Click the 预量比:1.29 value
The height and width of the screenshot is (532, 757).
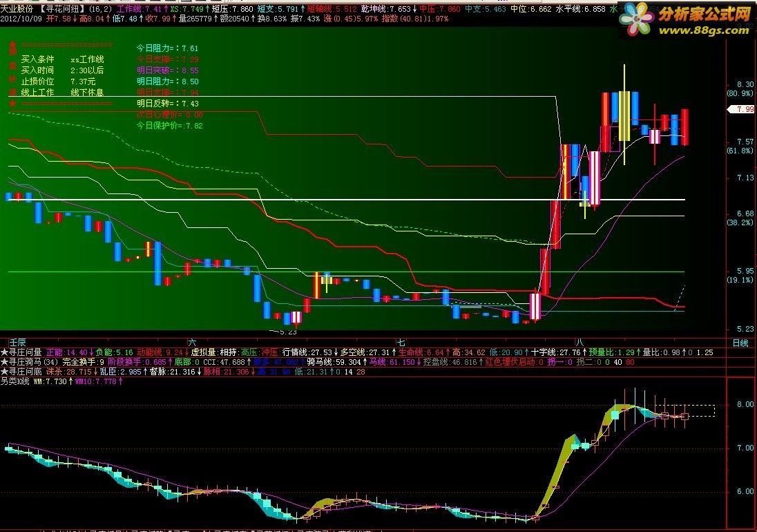tap(615, 352)
